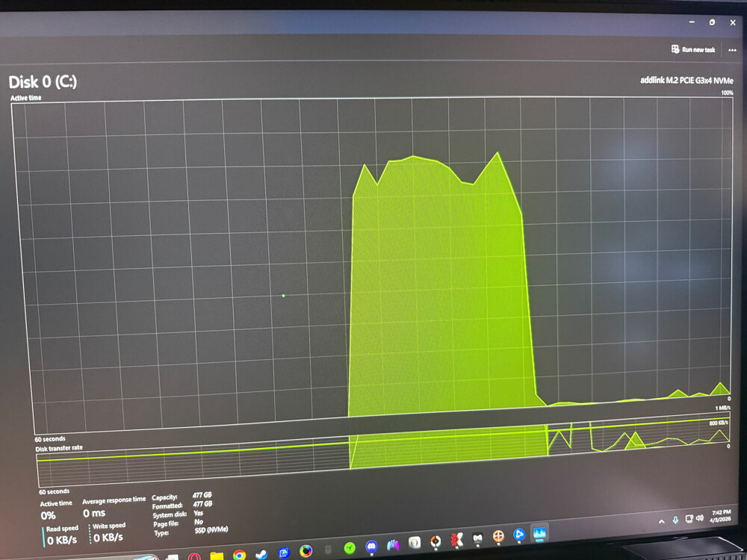Image resolution: width=747 pixels, height=560 pixels.
Task: Open the yellow File Explorer folder icon
Action: (x=217, y=556)
